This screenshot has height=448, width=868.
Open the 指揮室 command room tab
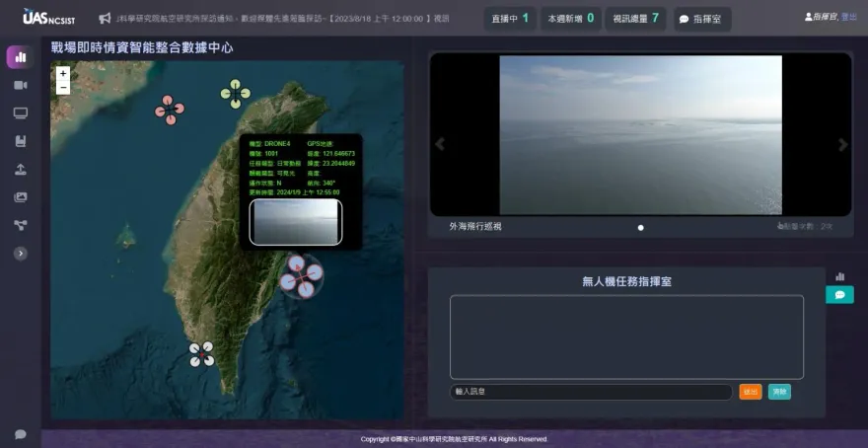click(702, 19)
